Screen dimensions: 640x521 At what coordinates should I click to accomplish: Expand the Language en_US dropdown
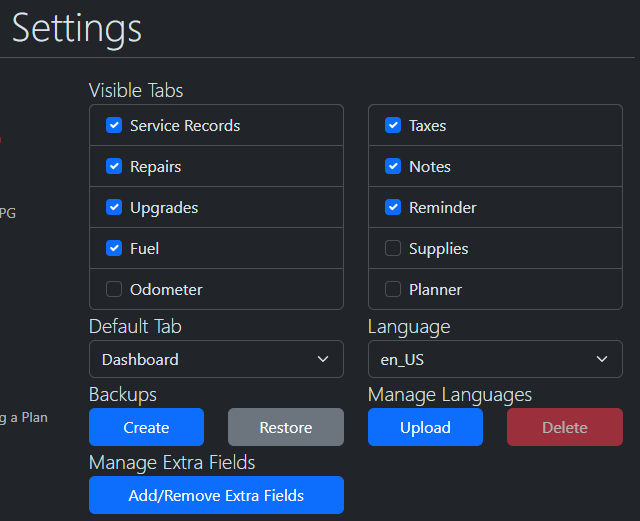(x=494, y=359)
